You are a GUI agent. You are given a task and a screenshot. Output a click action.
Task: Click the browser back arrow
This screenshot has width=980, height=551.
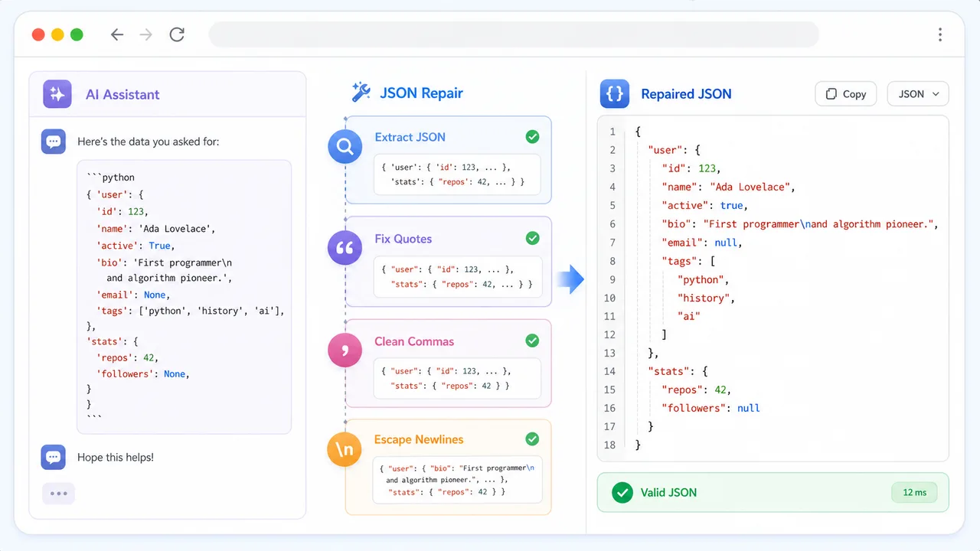tap(117, 34)
